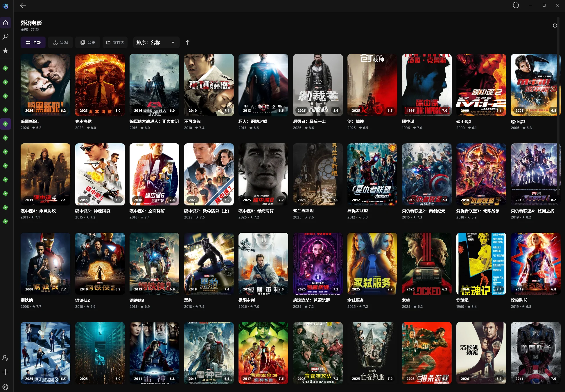Open the 钢铁侠 2008 poster

pyautogui.click(x=45, y=264)
